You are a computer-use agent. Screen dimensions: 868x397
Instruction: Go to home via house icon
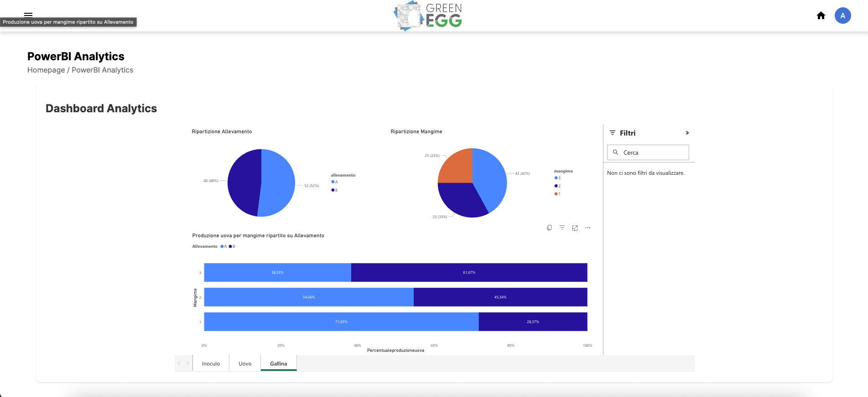click(821, 16)
